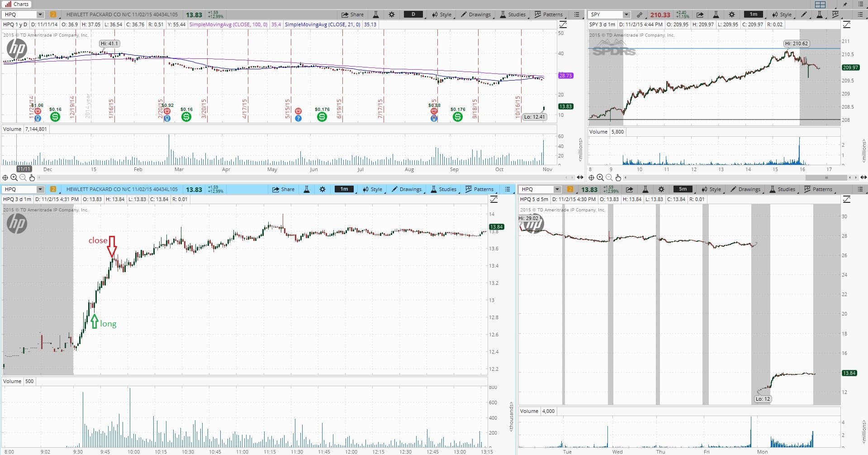The width and height of the screenshot is (868, 455).
Task: Change the 1m timeframe in the bottom-left HPQ chart
Action: (x=344, y=189)
